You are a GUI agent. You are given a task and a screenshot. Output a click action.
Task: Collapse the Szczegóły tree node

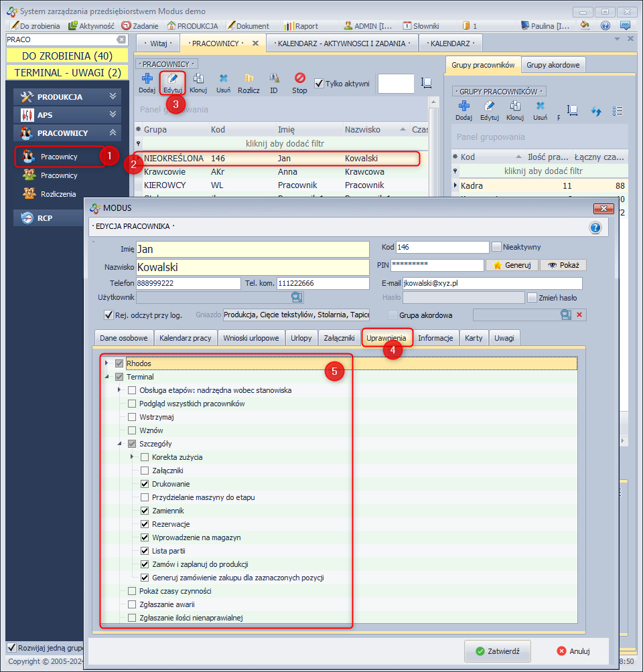click(120, 444)
